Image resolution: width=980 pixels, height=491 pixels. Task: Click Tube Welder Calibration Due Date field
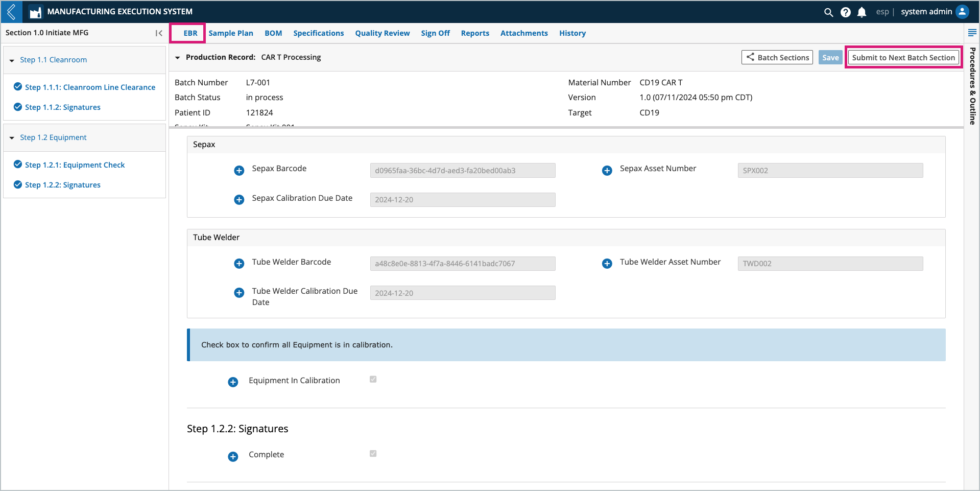click(463, 293)
